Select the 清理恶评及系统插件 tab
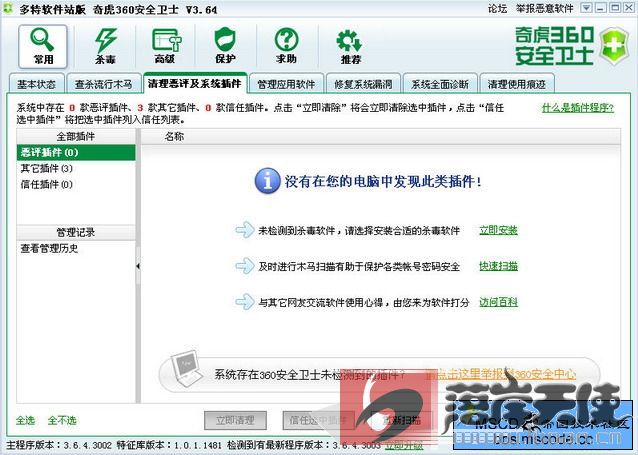Viewport: 638px width, 455px height. [x=194, y=83]
